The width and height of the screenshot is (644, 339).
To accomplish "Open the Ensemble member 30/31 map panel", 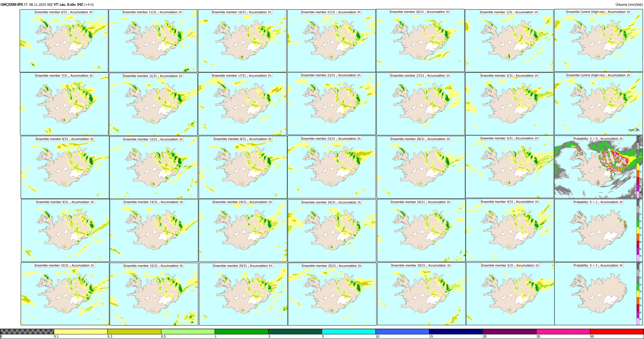I will [x=421, y=294].
